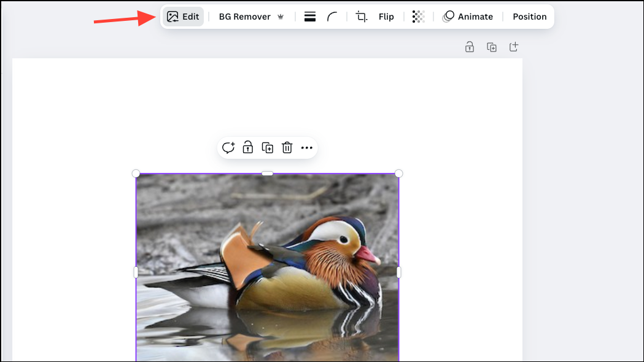Click the add page icon top right
Screen dimensions: 644x362
(513, 47)
